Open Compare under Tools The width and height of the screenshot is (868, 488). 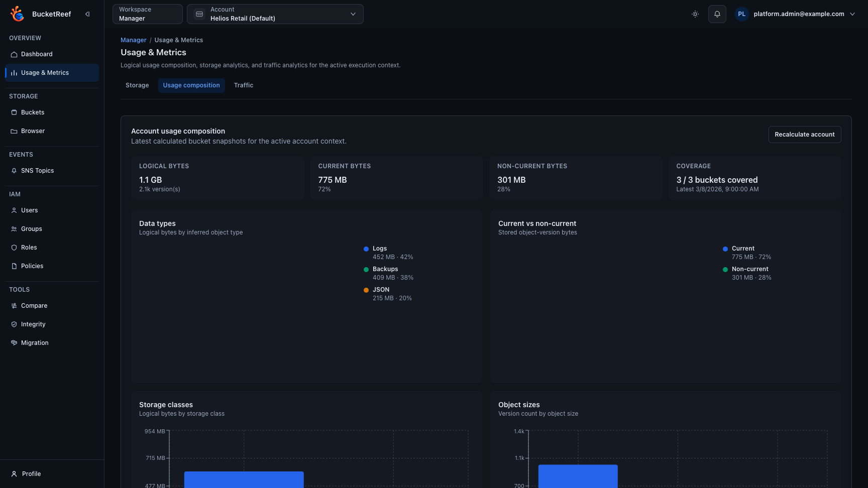pyautogui.click(x=52, y=306)
